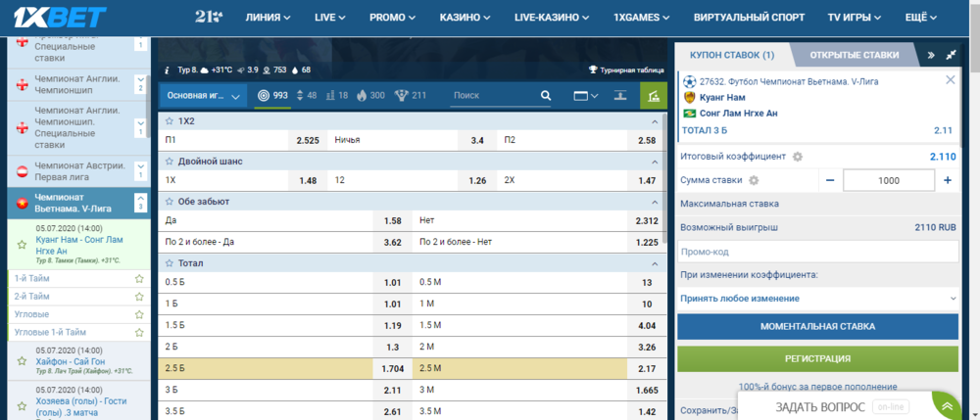
Task: Open the Основная игра dropdown
Action: pos(203,96)
